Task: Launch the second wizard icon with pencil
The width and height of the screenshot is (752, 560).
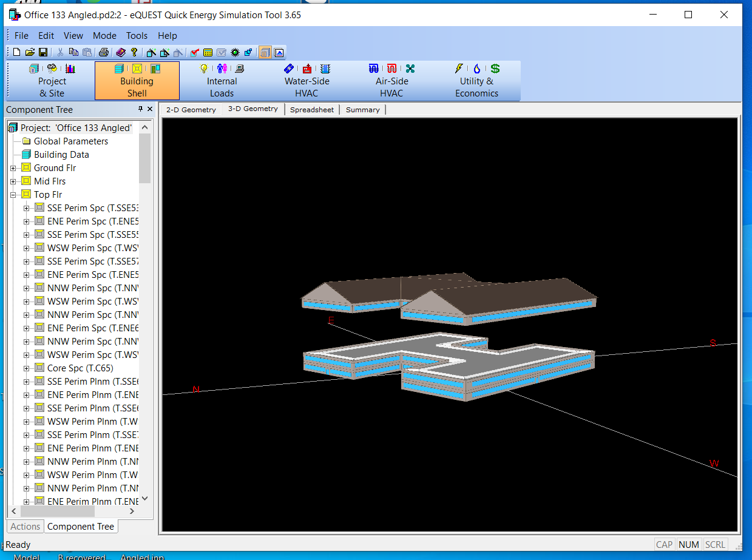Action: point(164,53)
